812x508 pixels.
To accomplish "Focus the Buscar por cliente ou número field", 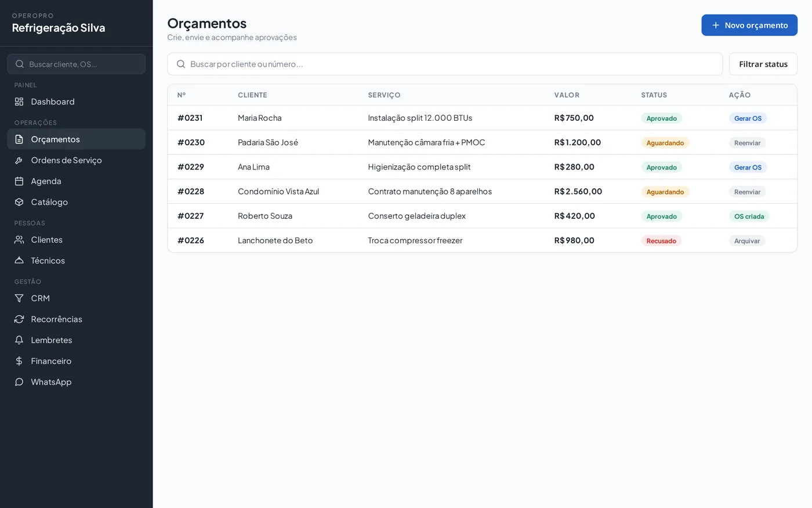I will pyautogui.click(x=445, y=64).
